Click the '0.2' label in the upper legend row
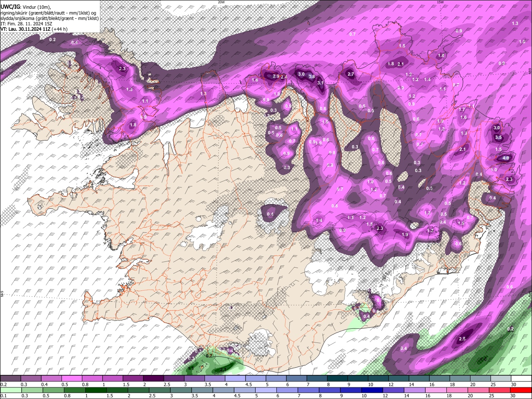The width and height of the screenshot is (532, 399). coord(3,384)
